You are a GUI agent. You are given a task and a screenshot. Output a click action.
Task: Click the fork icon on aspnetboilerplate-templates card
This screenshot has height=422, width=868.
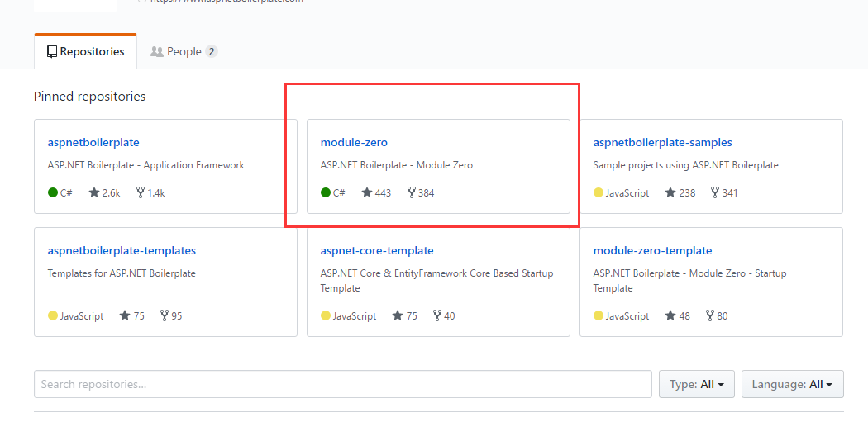tap(165, 315)
